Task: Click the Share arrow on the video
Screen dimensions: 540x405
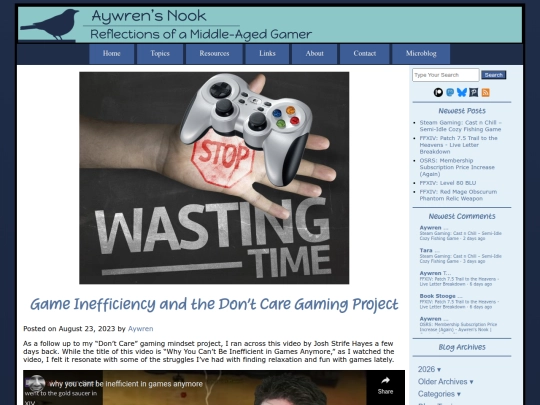Action: (x=385, y=385)
